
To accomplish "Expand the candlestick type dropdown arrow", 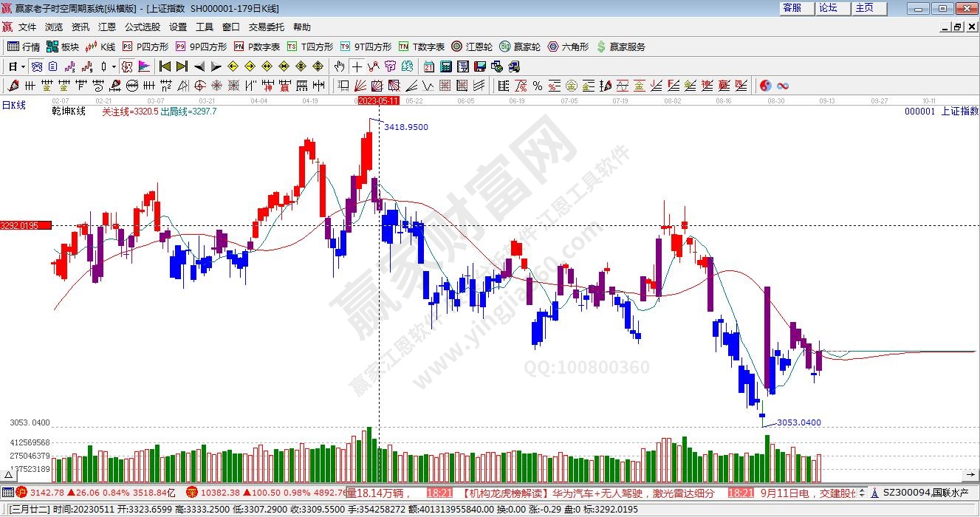I will point(113,66).
